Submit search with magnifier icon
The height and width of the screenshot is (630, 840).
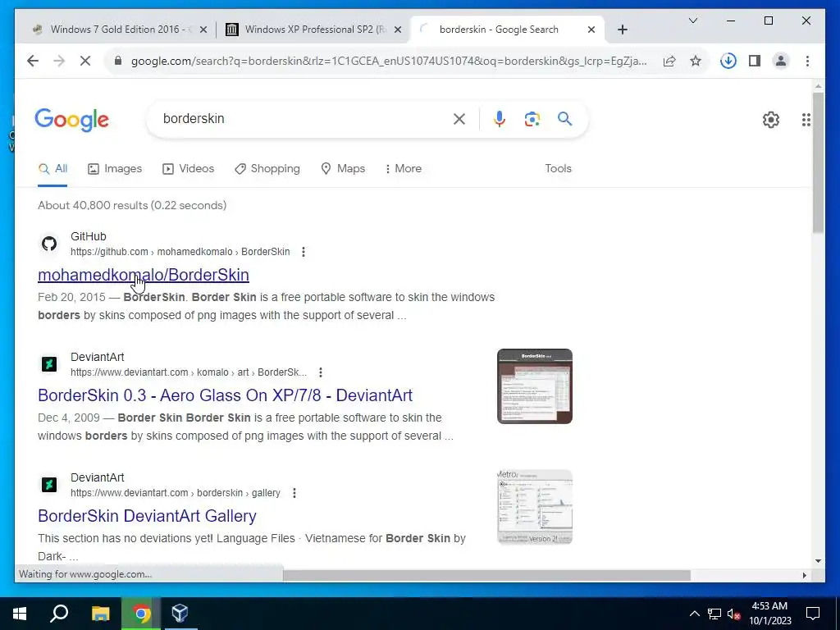point(564,118)
